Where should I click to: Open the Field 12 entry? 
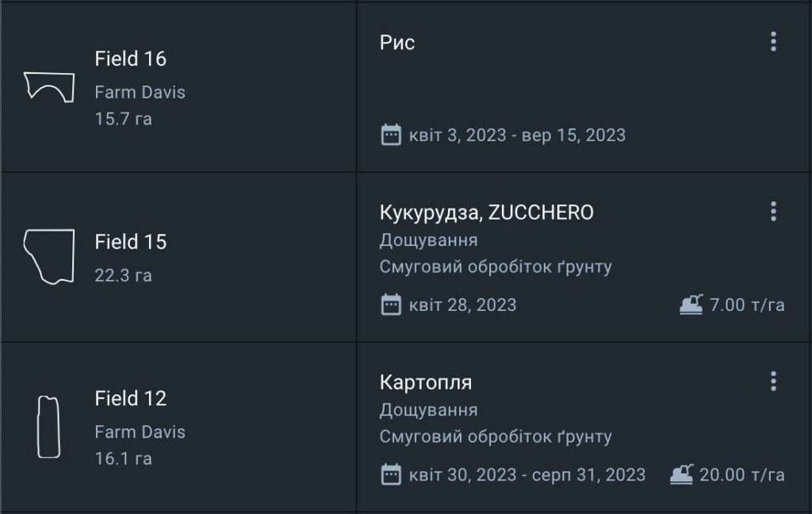pyautogui.click(x=130, y=398)
